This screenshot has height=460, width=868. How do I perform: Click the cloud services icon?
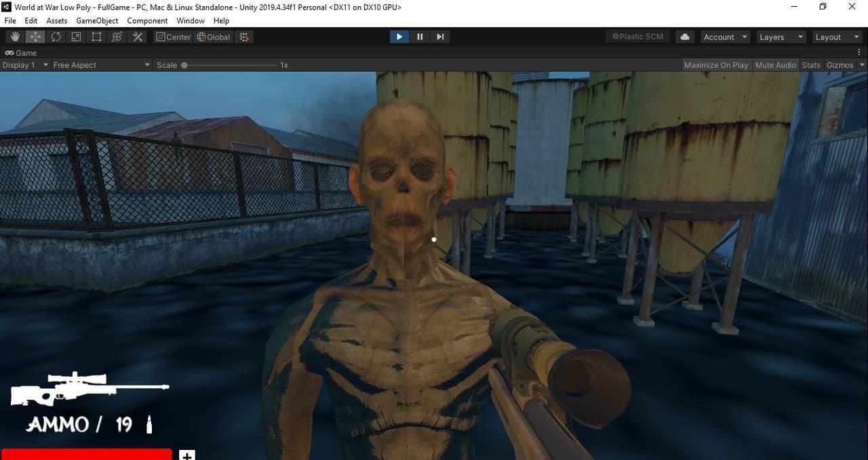[685, 37]
